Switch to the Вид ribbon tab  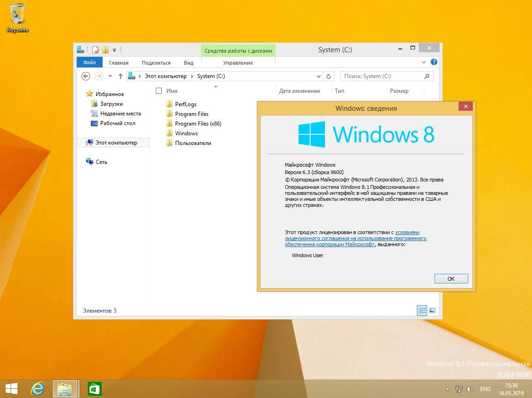pos(189,63)
